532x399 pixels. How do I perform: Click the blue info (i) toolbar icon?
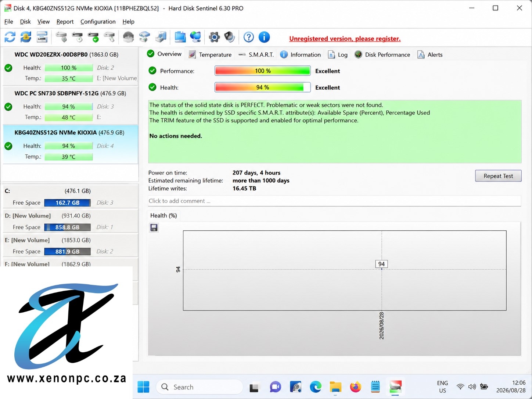[x=264, y=37]
